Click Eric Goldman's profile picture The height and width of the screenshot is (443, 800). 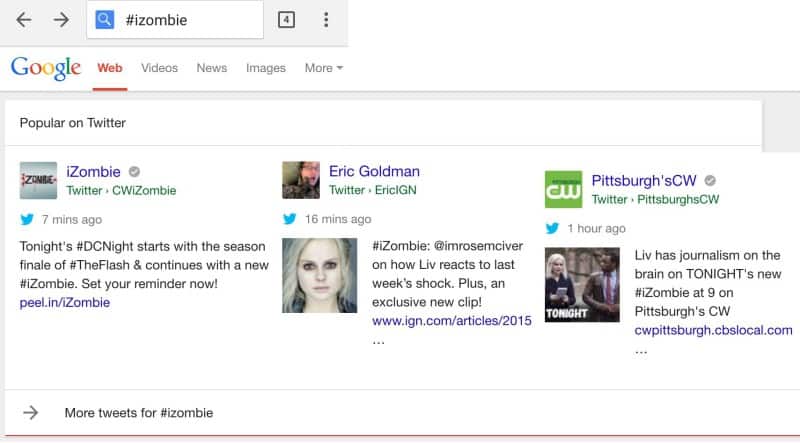click(x=301, y=180)
